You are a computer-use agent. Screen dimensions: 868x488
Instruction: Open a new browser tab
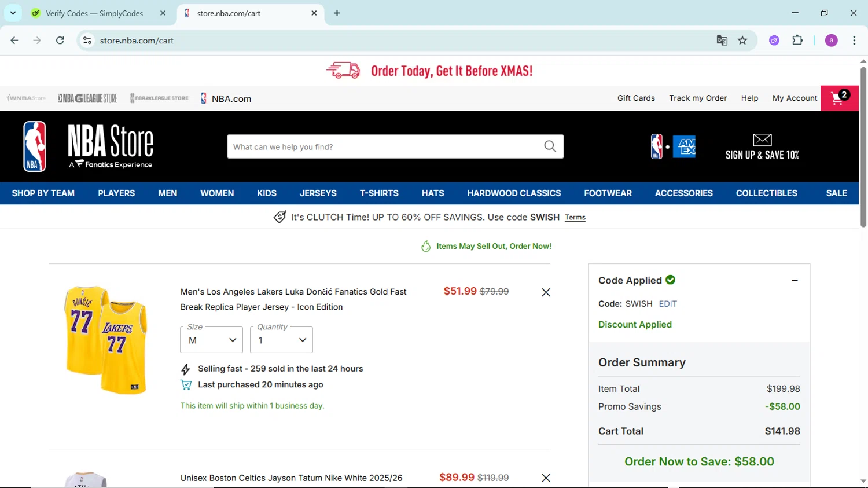(337, 13)
